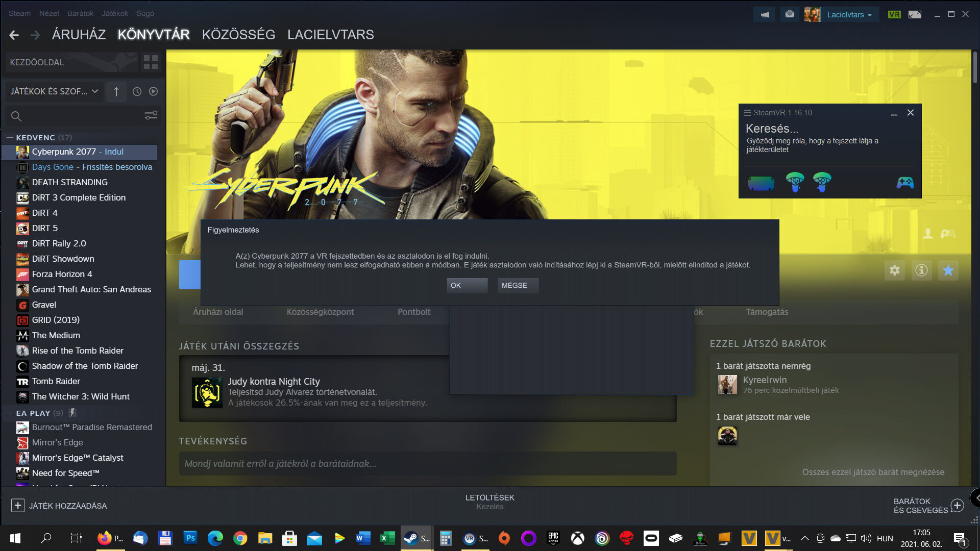
Task: Click the headset status icon in SteamVR
Action: 761,183
